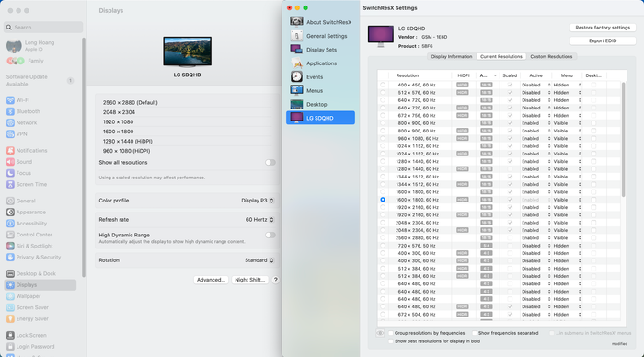Click the eye icon beside Group resolutions
644x357 pixels.
380,333
